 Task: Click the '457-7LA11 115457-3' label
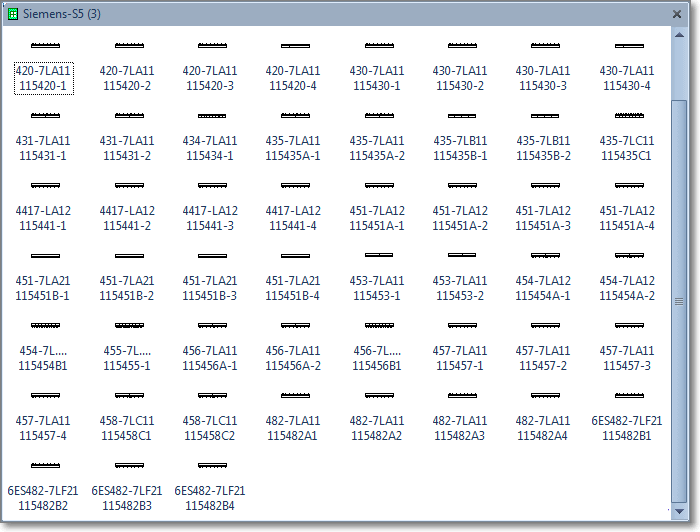point(627,358)
